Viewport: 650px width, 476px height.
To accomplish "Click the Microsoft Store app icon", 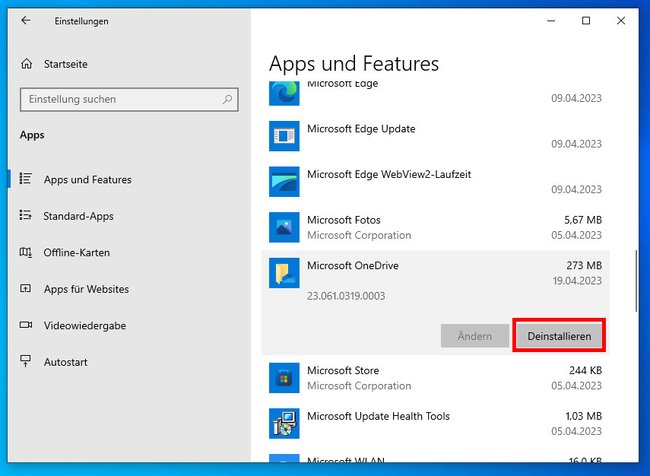I will [x=284, y=378].
